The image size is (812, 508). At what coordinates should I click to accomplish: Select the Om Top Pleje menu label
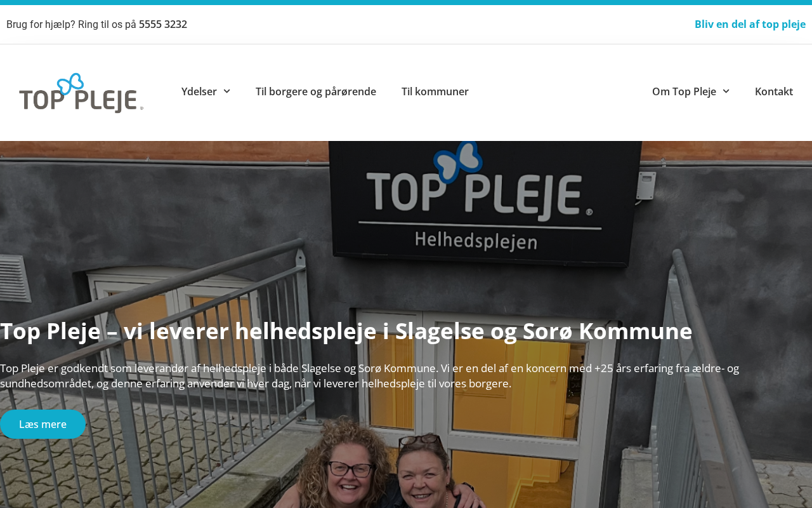[x=684, y=91]
